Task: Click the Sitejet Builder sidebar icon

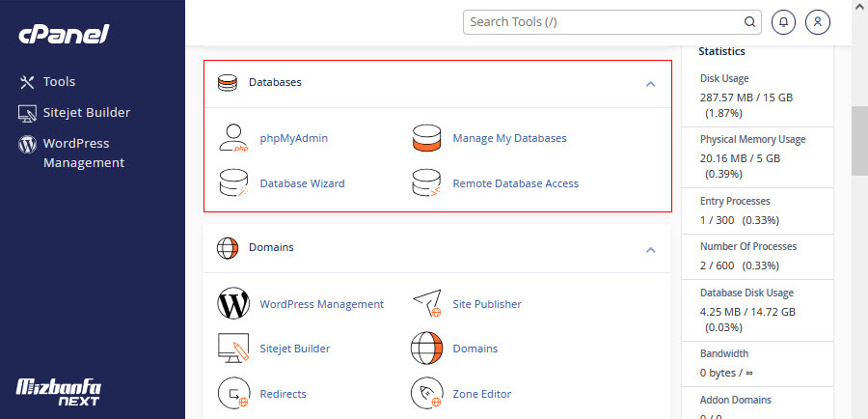Action: point(27,113)
